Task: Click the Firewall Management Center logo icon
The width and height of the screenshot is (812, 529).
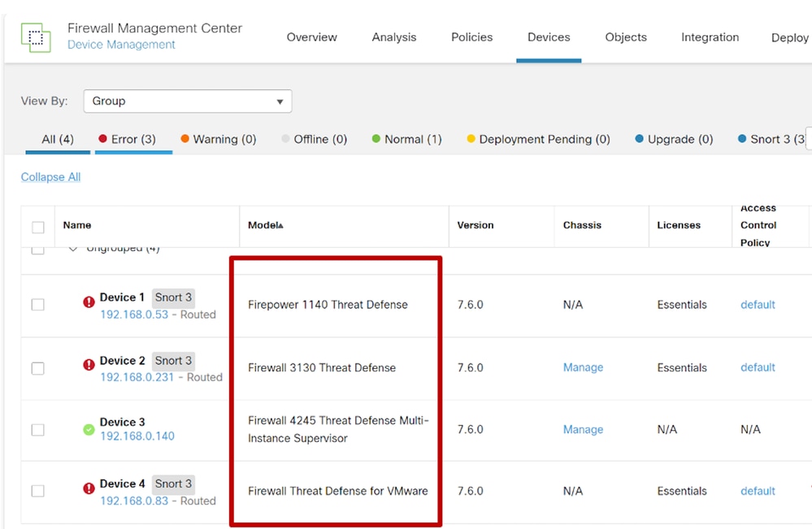Action: pyautogui.click(x=36, y=37)
